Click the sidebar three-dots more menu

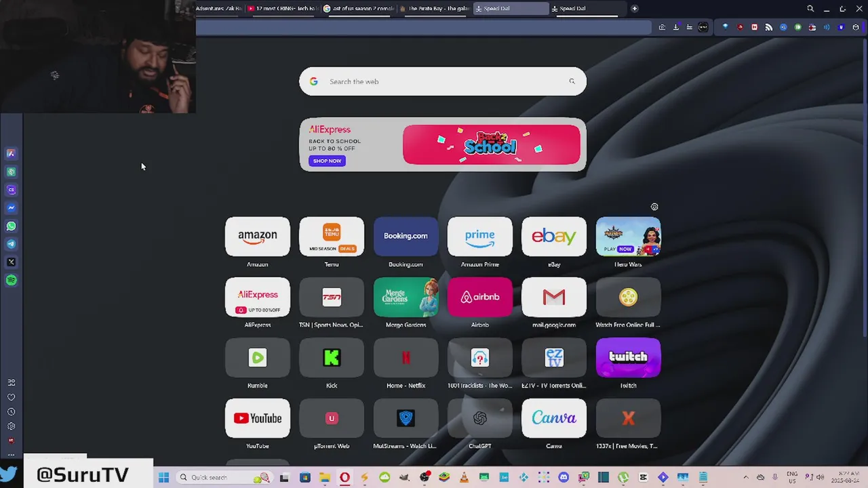[11, 454]
